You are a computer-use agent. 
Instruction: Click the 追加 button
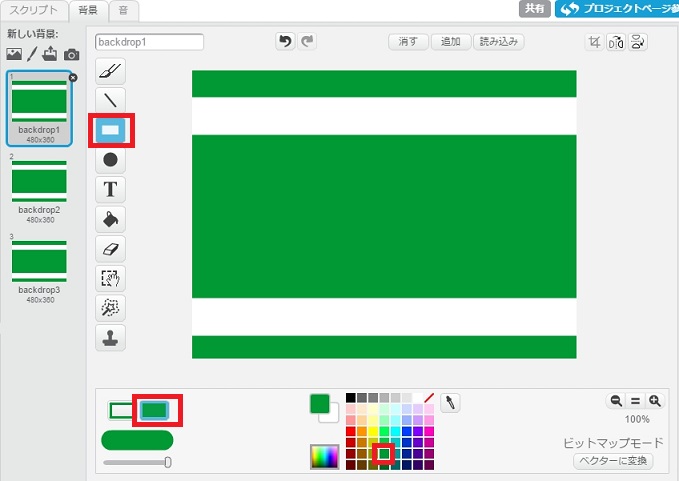pyautogui.click(x=450, y=42)
